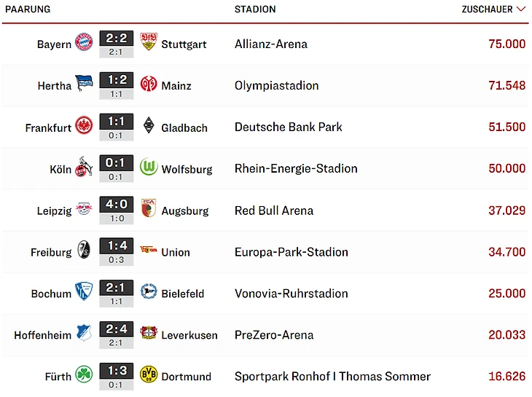Viewport: 532px width, 397px height.
Task: Click the Hoffenheim team name
Action: pos(43,335)
